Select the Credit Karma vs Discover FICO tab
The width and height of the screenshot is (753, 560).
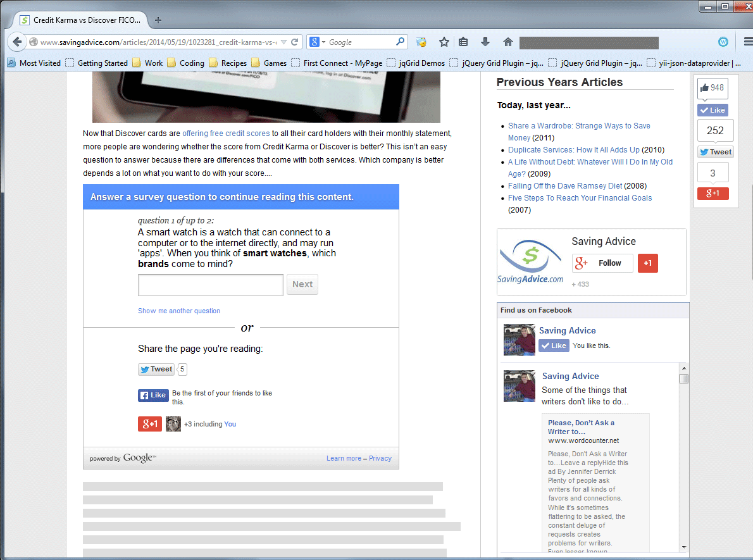pos(80,20)
